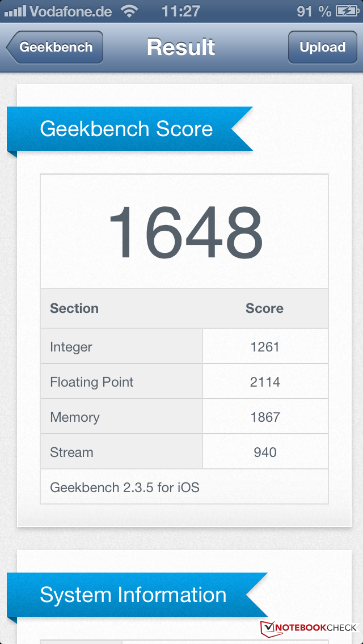Viewport: 363px width, 644px height.
Task: Tap the 91 % battery percentage
Action: point(314,11)
